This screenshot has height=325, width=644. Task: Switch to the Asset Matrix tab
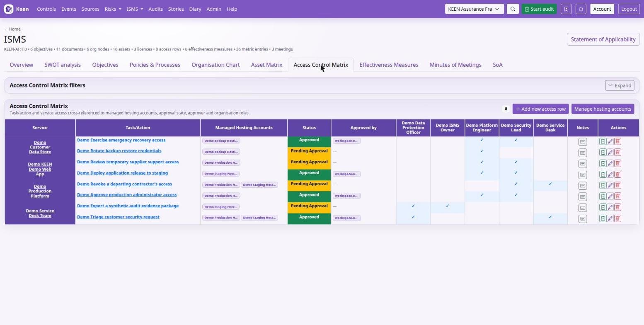[x=266, y=65]
